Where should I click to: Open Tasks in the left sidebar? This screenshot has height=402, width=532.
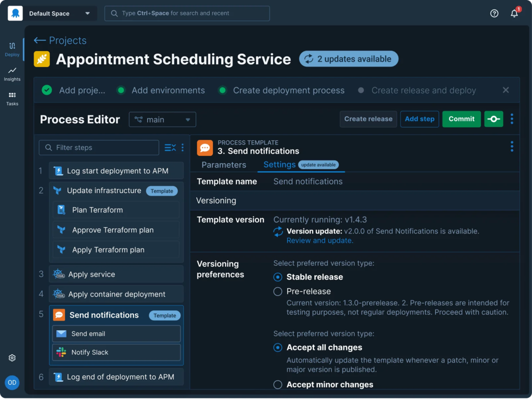pyautogui.click(x=12, y=98)
